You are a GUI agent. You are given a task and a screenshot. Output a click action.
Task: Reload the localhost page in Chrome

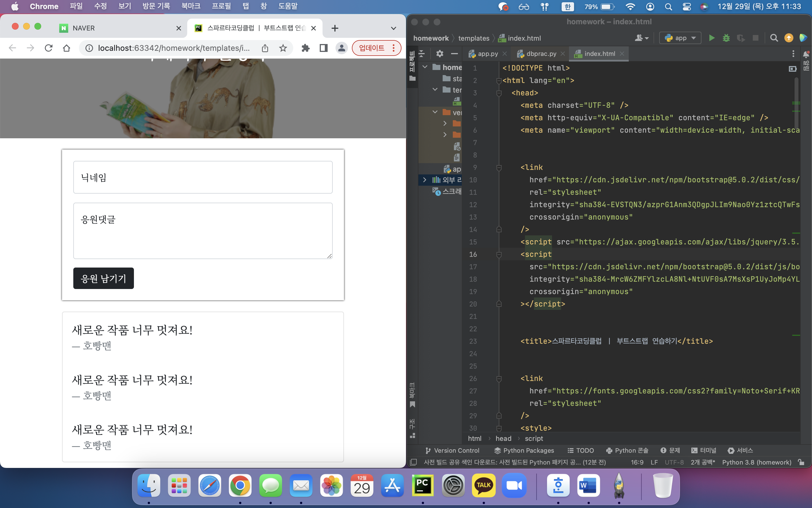coord(49,48)
